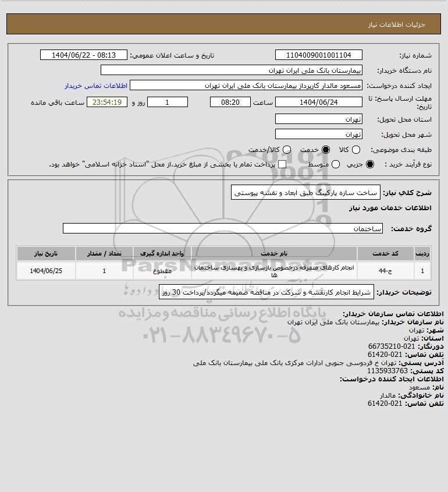Select the کالا/خدمت radio button
The width and height of the screenshot is (448, 492).
click(x=286, y=150)
